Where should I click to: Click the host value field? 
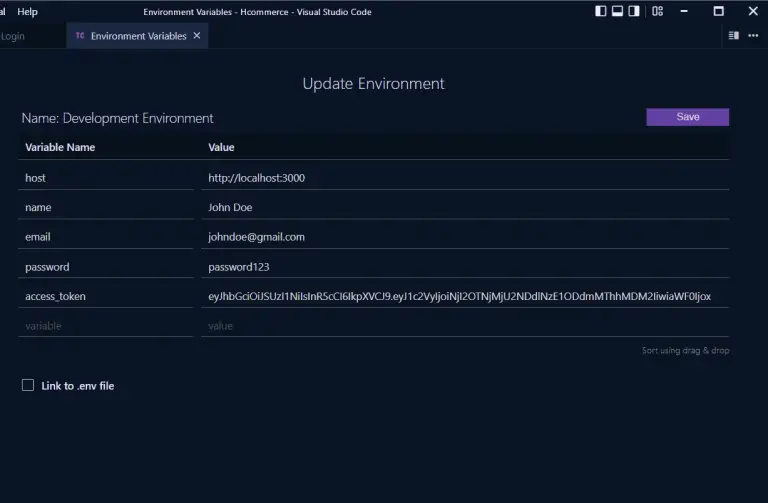(465, 178)
